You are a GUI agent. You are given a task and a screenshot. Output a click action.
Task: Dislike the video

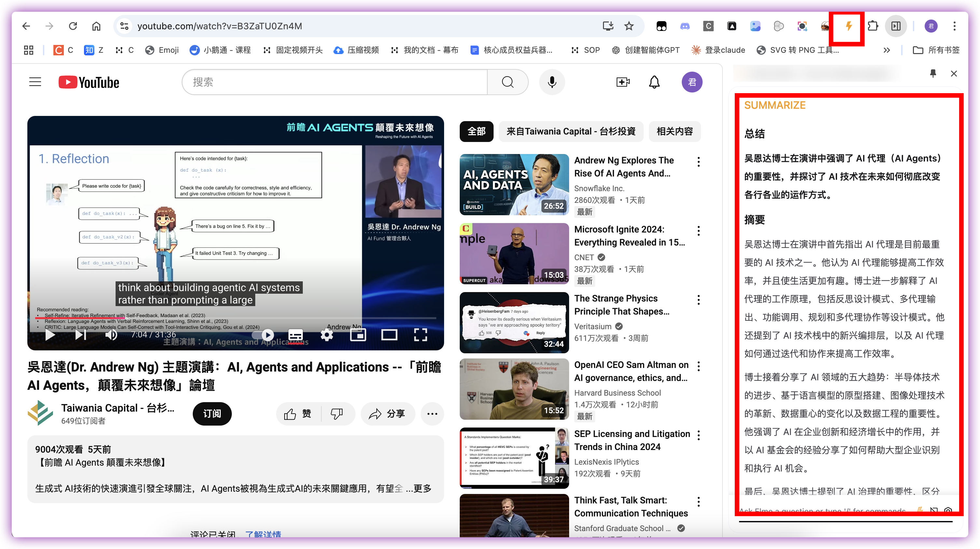click(x=337, y=414)
